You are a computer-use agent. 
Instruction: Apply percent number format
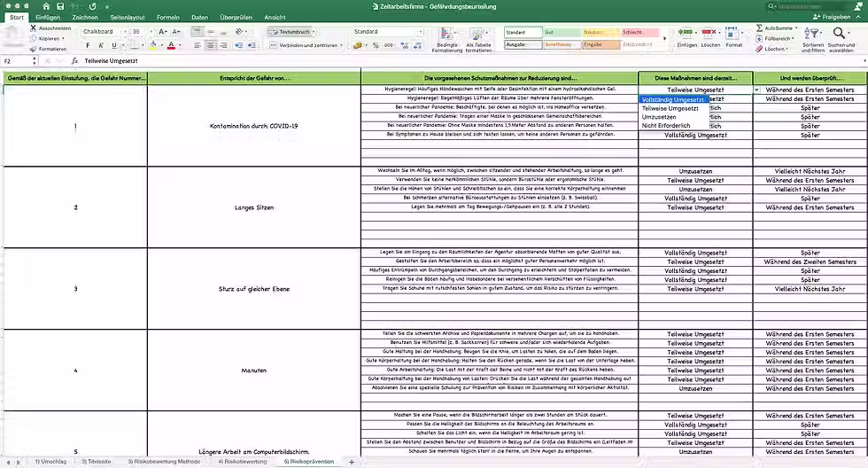(376, 45)
